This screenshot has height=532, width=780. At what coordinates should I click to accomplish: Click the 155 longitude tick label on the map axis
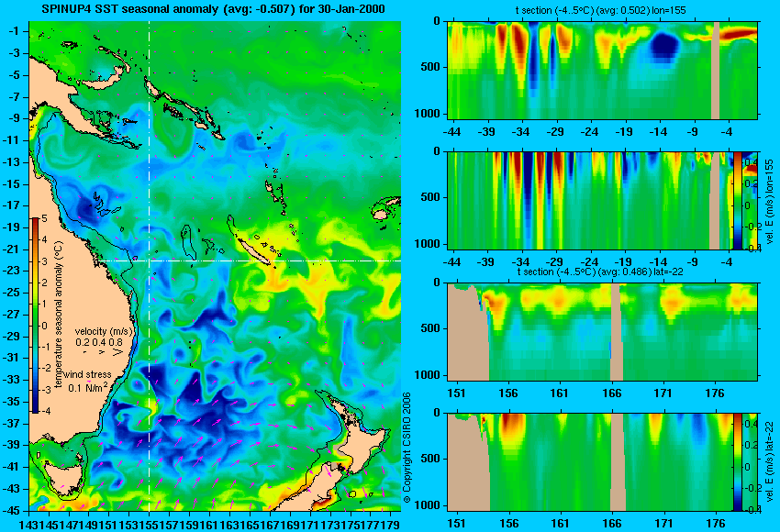coord(150,525)
